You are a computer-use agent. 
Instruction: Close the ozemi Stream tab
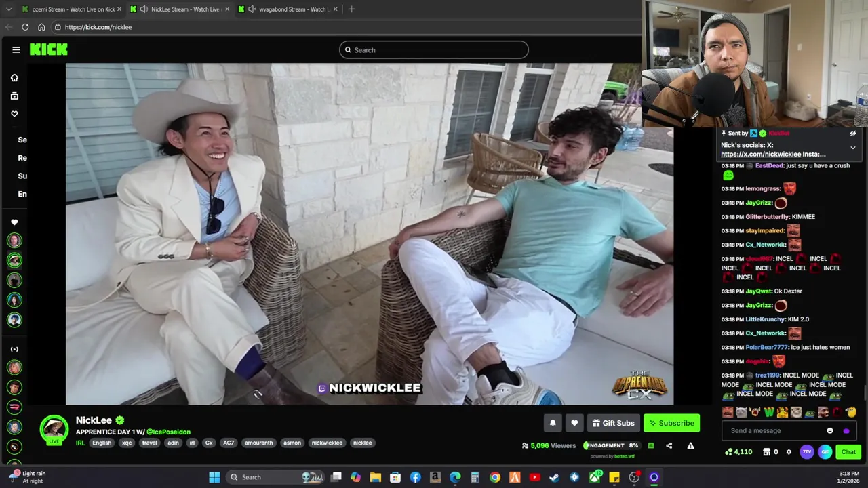tap(119, 9)
